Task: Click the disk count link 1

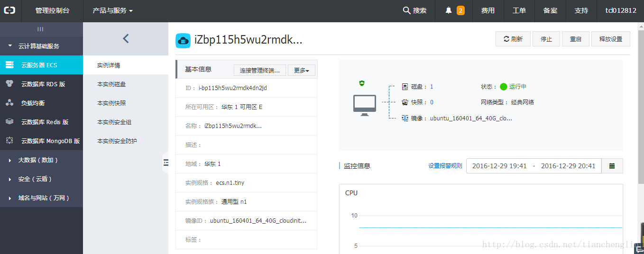Action: [x=432, y=87]
